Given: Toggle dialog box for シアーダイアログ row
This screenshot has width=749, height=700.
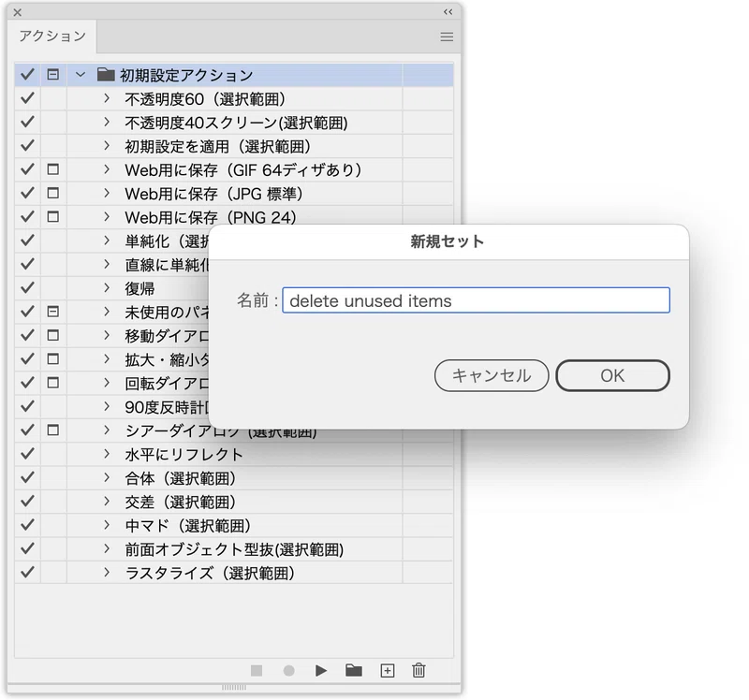Looking at the screenshot, I should 53,430.
